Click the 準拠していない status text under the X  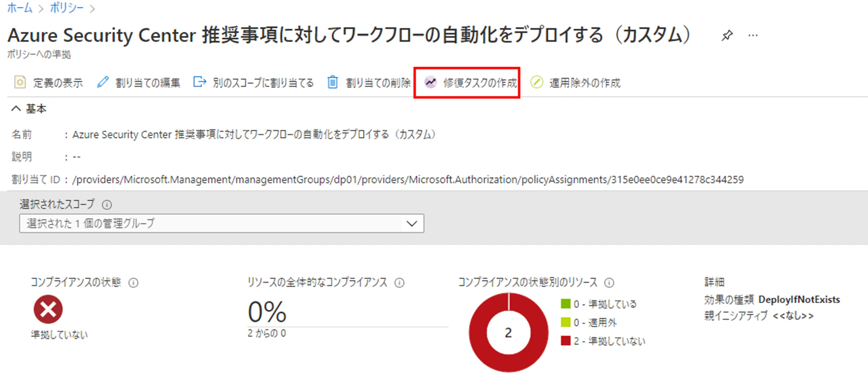[59, 334]
